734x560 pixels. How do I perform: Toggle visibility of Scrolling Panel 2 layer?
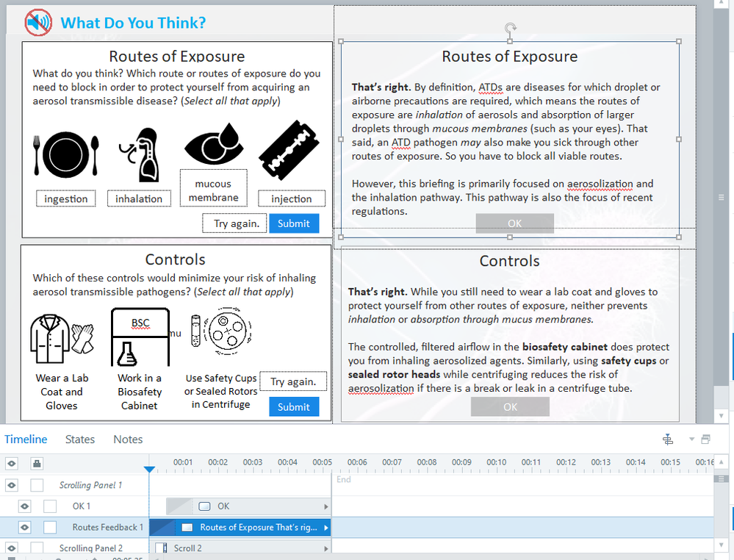pos(12,548)
